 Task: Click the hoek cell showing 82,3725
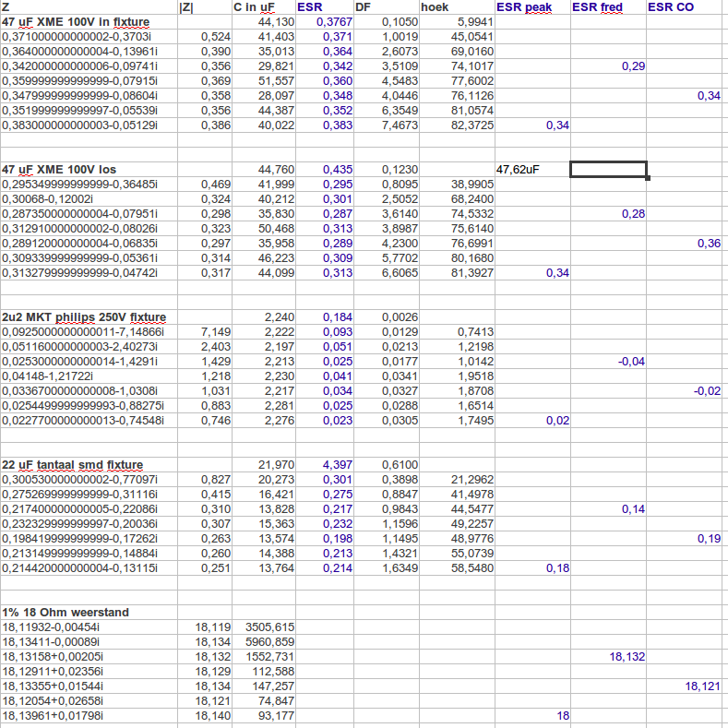click(x=456, y=125)
